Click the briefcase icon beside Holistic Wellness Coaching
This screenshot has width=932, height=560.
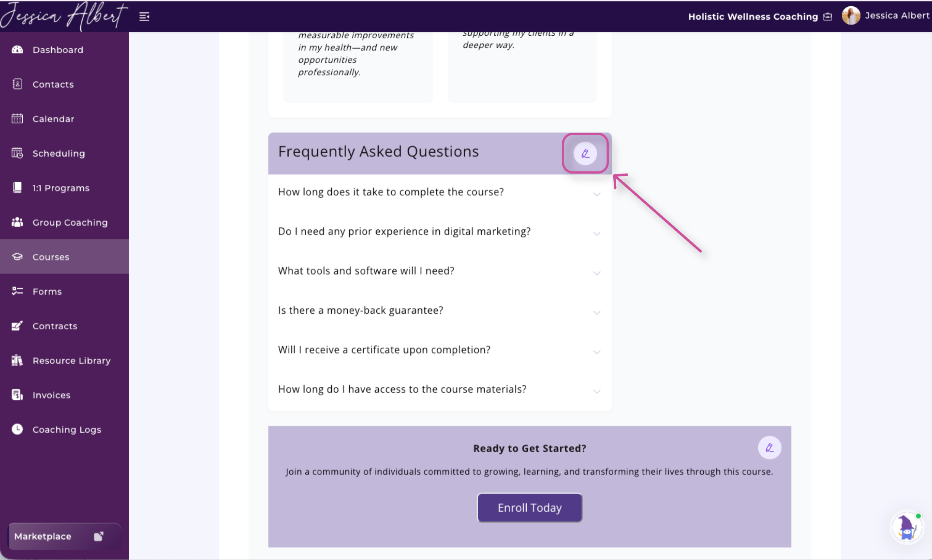(828, 17)
